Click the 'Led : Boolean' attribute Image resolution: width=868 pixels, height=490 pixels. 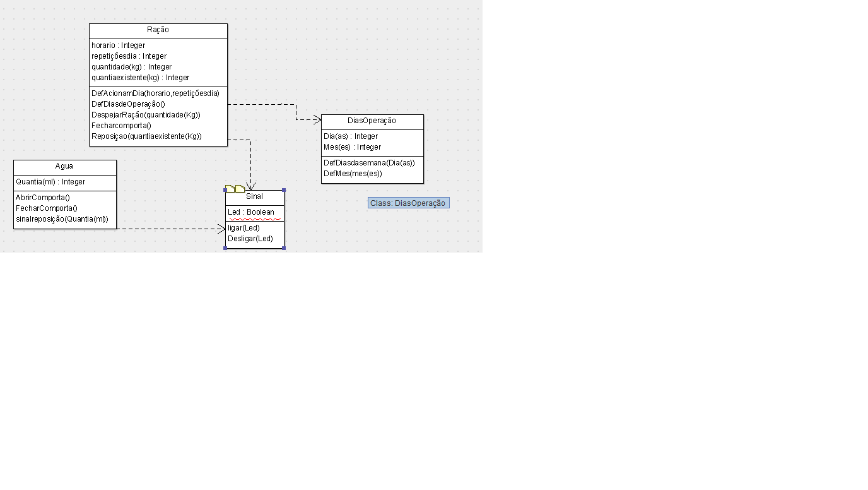251,212
